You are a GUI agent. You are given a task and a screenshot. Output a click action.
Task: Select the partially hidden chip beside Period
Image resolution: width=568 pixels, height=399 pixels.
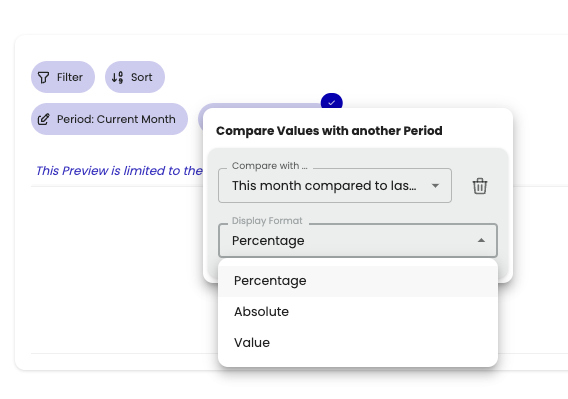point(259,106)
